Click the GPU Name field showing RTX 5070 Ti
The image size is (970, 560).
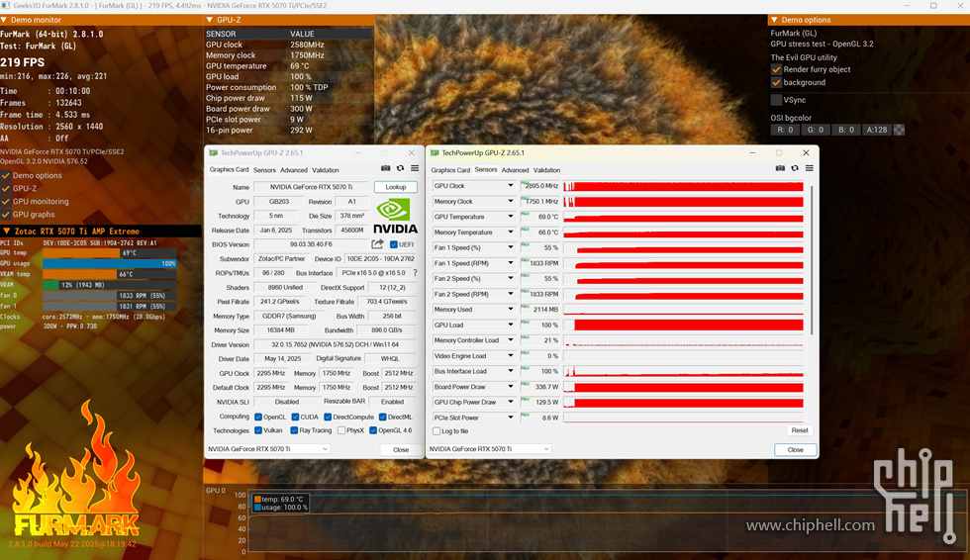[x=311, y=187]
